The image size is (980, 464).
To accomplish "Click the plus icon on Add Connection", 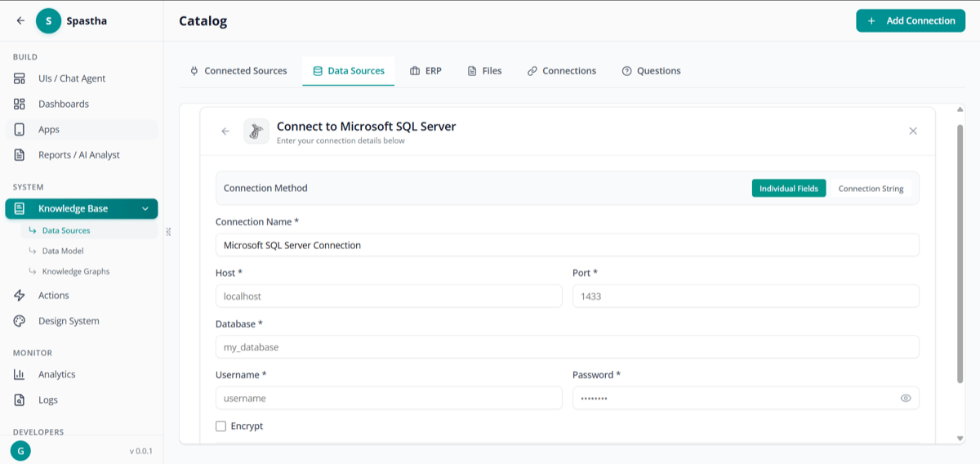I will pyautogui.click(x=872, y=21).
